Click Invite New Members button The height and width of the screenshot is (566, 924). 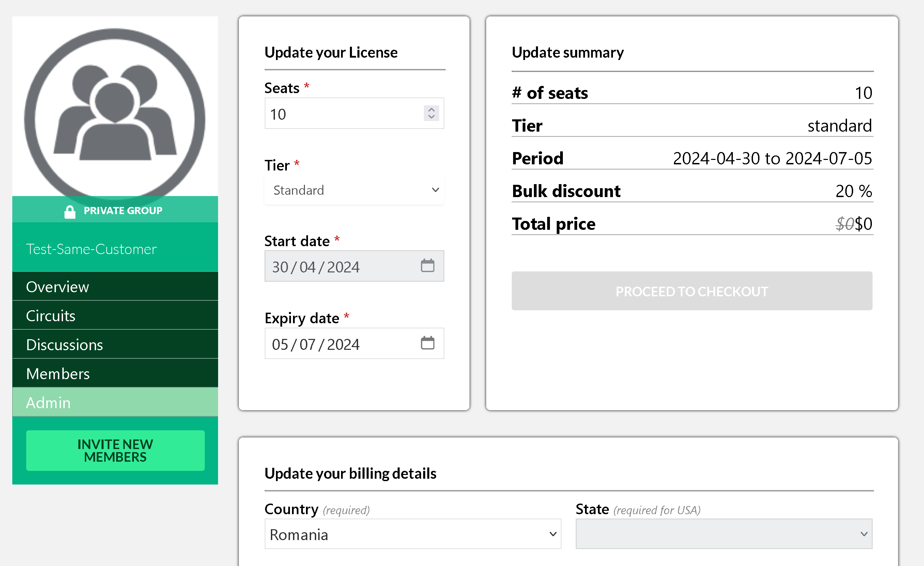115,450
